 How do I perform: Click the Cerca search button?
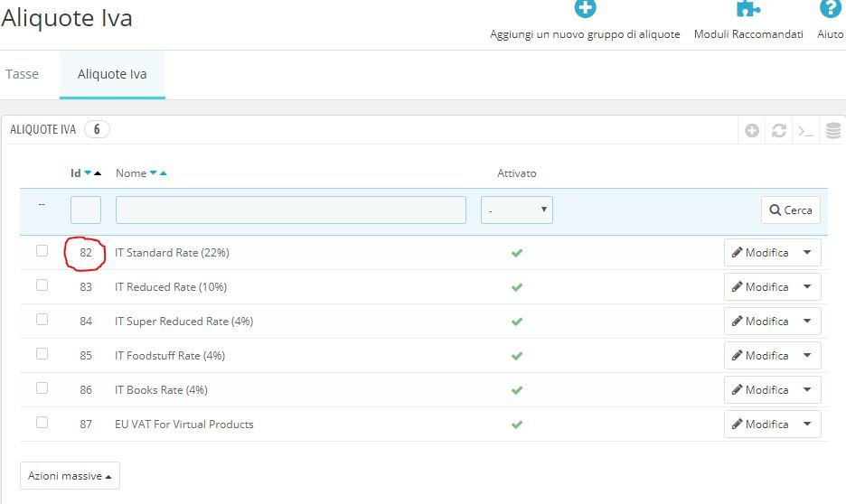click(x=791, y=210)
